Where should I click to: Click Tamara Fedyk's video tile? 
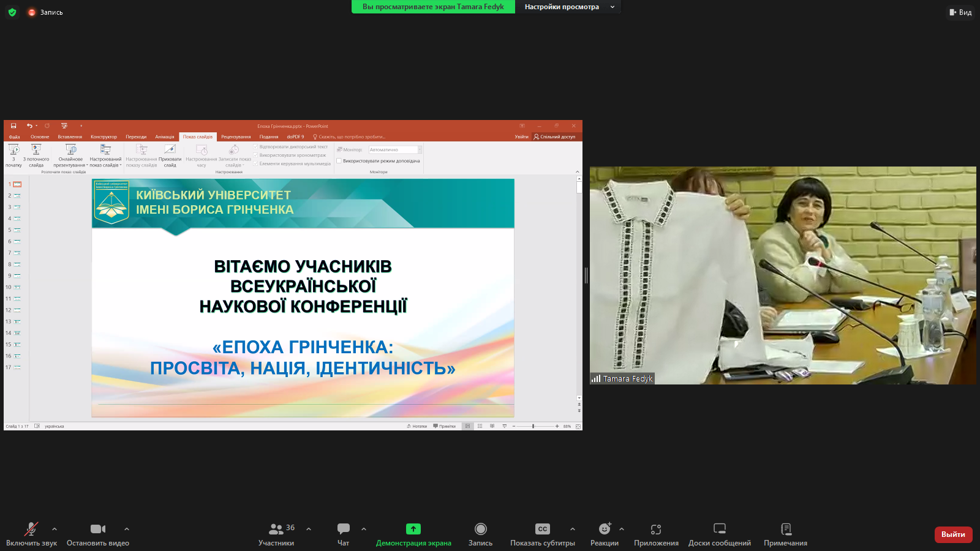(783, 275)
